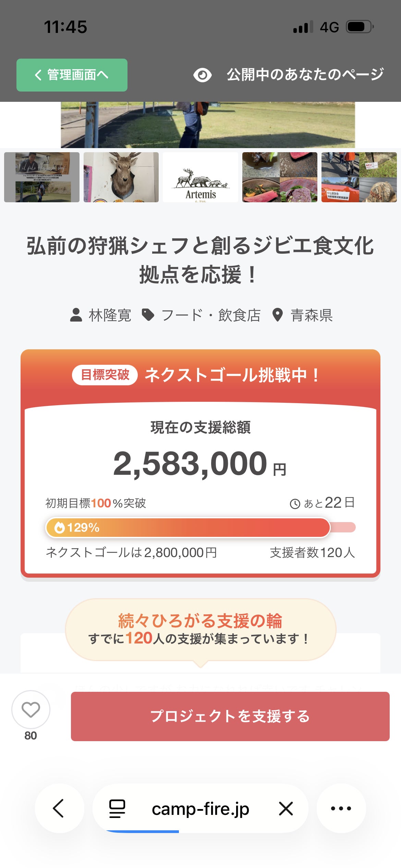
Task: Click the location pin icon for 青森県
Action: [277, 315]
